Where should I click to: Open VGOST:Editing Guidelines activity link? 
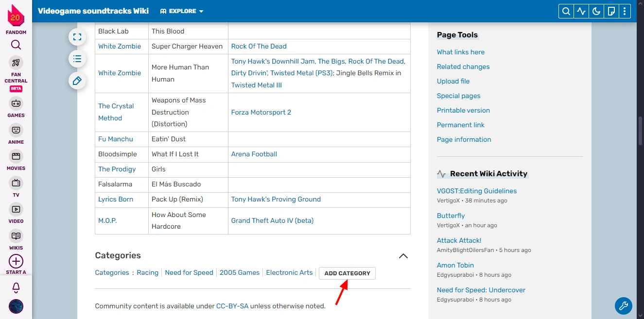(477, 191)
